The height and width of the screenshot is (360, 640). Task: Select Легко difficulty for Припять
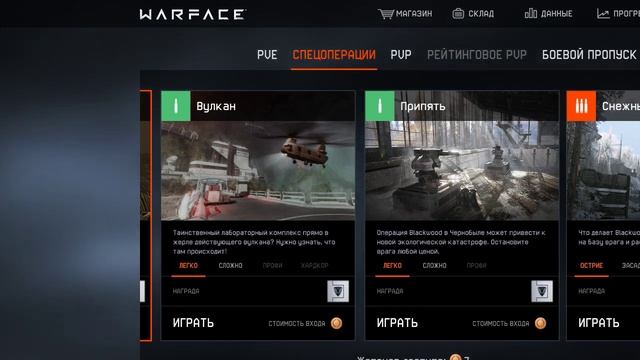click(392, 266)
